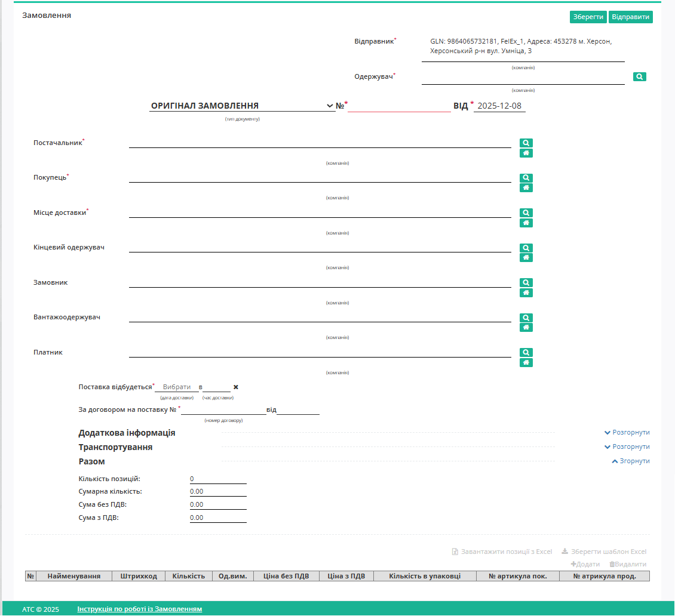The width and height of the screenshot is (675, 616).
Task: Click the Додати button above the table
Action: [585, 564]
